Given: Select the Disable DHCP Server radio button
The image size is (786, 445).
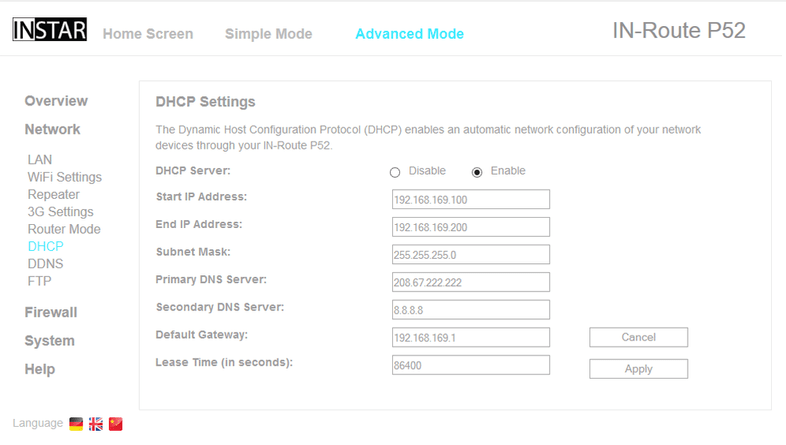Looking at the screenshot, I should [395, 172].
